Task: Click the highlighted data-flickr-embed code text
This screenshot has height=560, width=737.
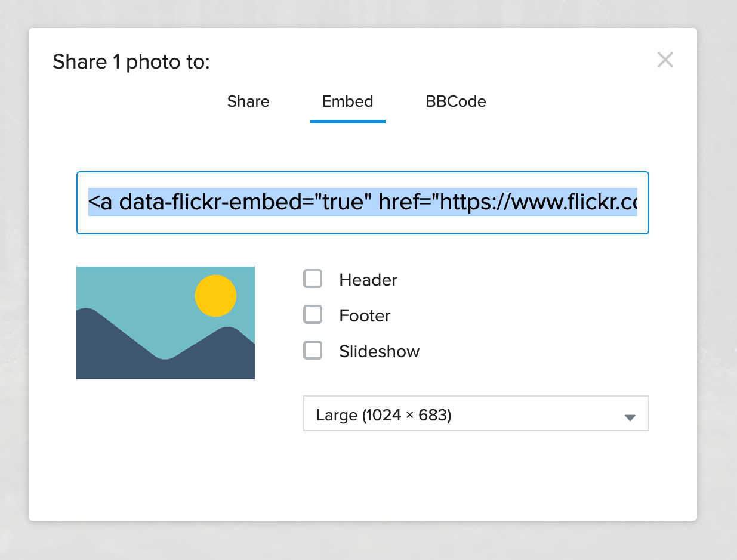Action: (298, 202)
